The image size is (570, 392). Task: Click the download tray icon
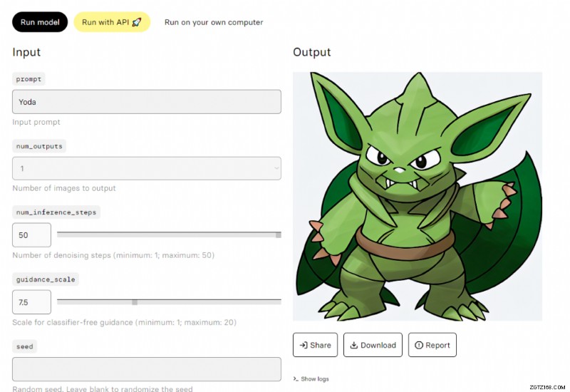click(x=353, y=345)
